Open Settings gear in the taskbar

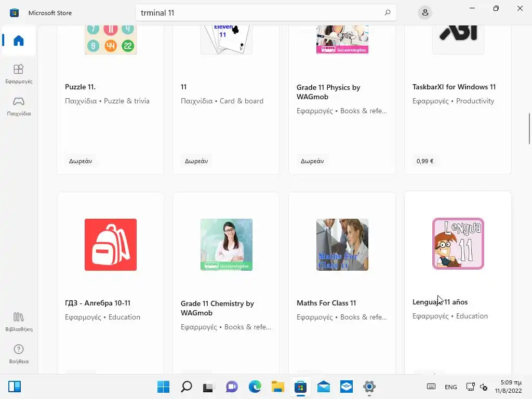click(x=369, y=387)
